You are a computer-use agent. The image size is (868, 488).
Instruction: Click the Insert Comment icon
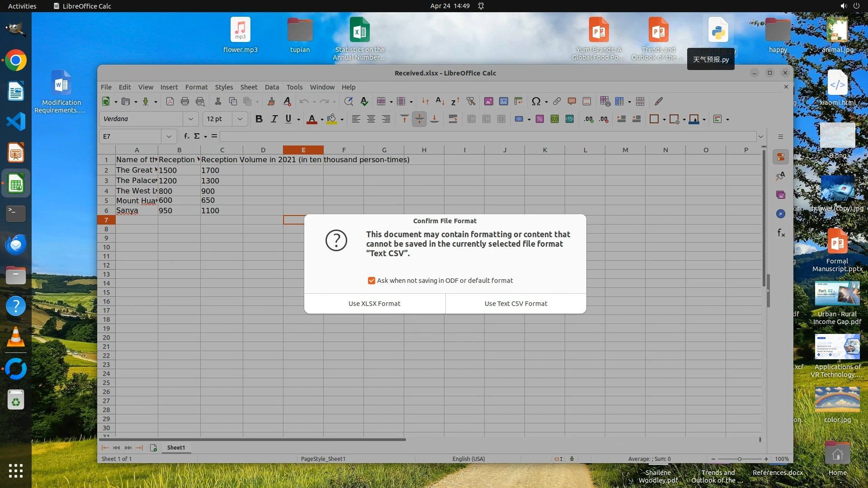click(x=571, y=101)
